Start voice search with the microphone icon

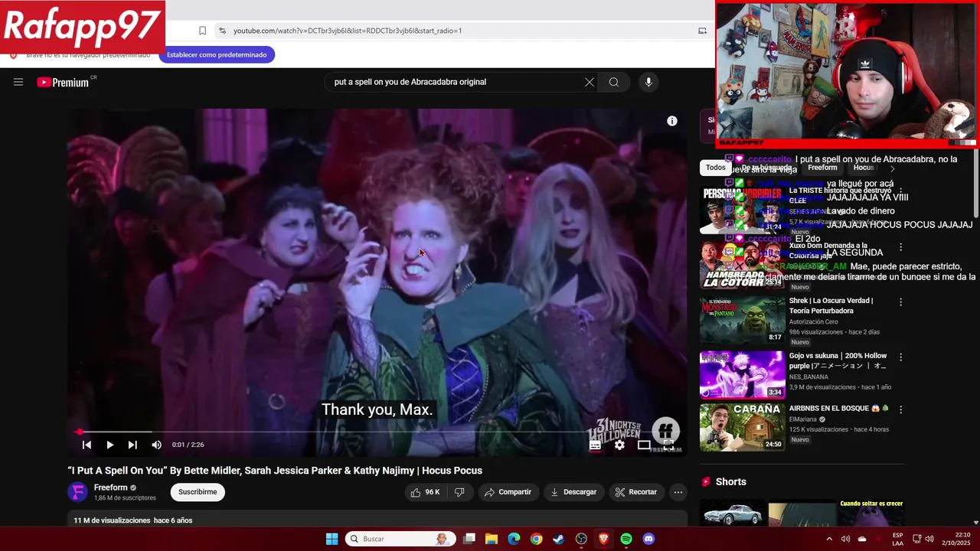tap(648, 82)
